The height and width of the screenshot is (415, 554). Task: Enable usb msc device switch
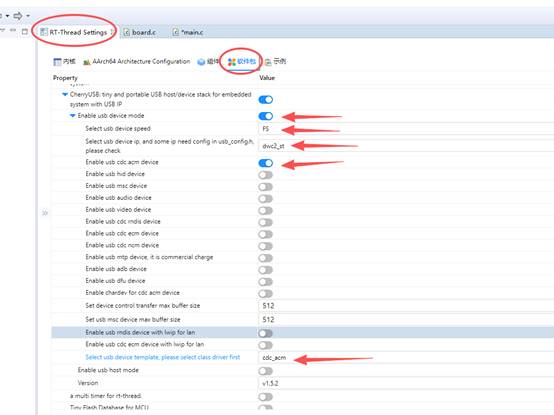(266, 186)
